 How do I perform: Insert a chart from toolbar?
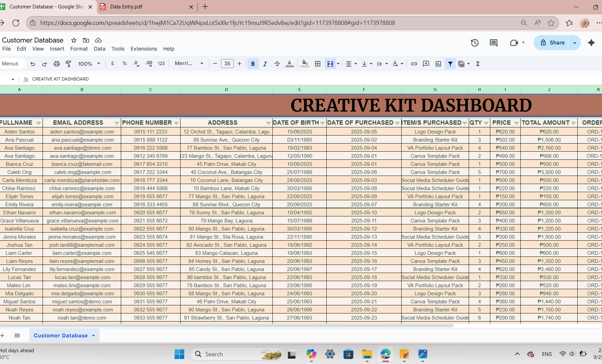[438, 64]
